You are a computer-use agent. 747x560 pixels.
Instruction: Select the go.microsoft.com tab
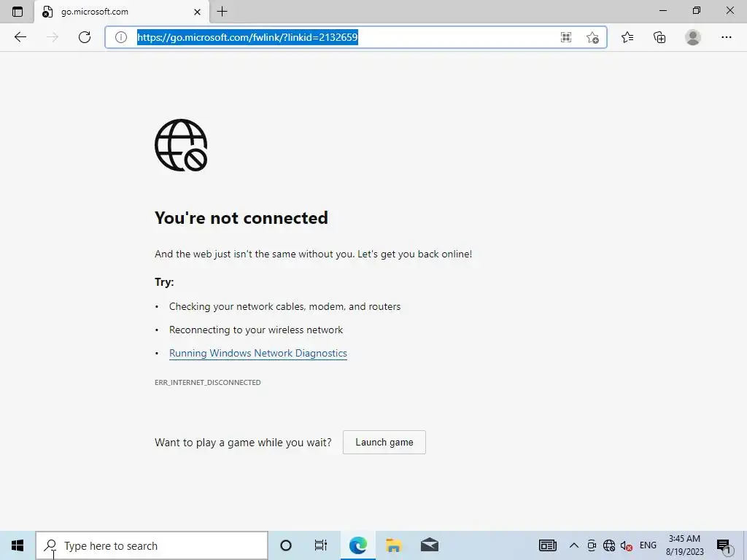[x=122, y=12]
